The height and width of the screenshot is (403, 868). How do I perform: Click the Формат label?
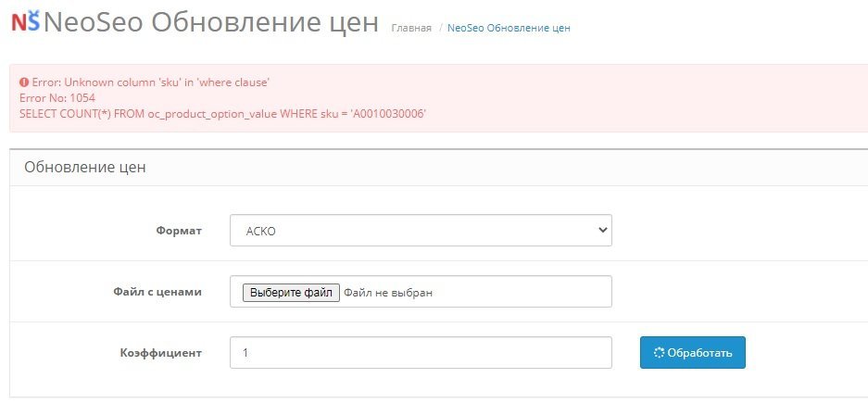click(x=179, y=231)
